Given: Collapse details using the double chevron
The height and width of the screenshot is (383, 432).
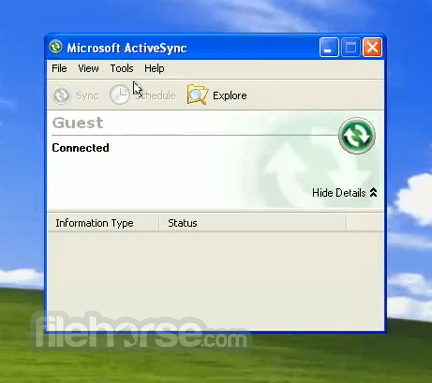Looking at the screenshot, I should (373, 193).
